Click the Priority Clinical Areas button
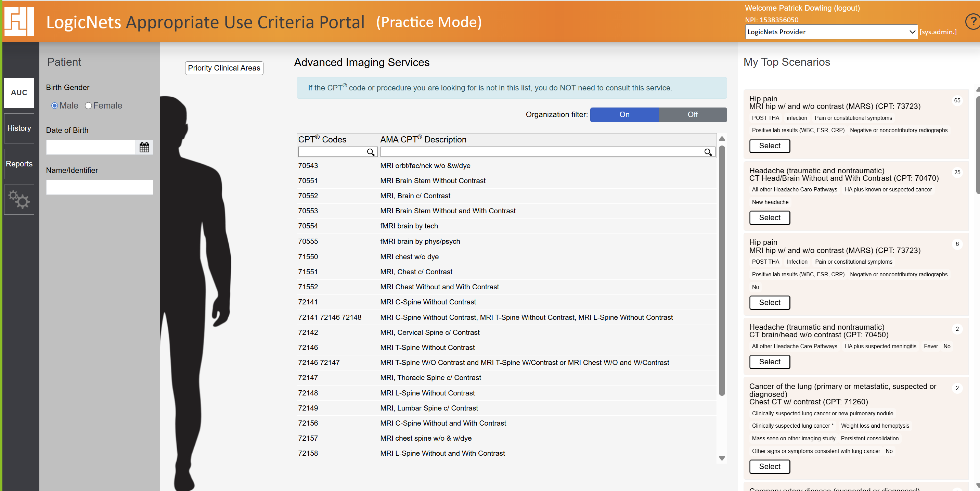The image size is (980, 491). pos(224,68)
